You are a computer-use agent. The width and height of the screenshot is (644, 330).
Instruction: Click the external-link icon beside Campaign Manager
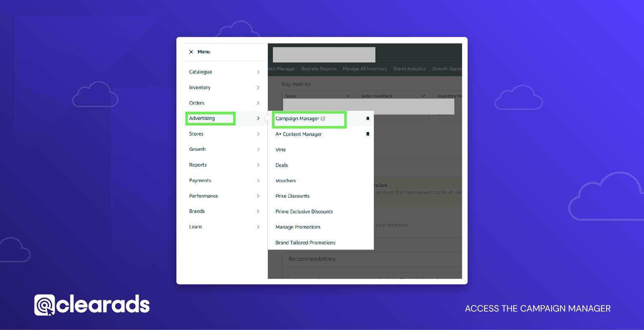pos(323,118)
